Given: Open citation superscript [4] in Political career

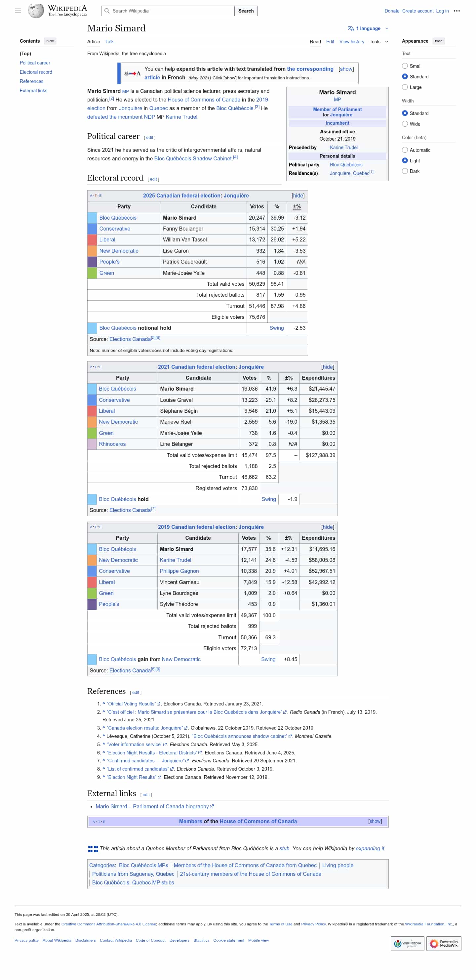Looking at the screenshot, I should pyautogui.click(x=235, y=157).
